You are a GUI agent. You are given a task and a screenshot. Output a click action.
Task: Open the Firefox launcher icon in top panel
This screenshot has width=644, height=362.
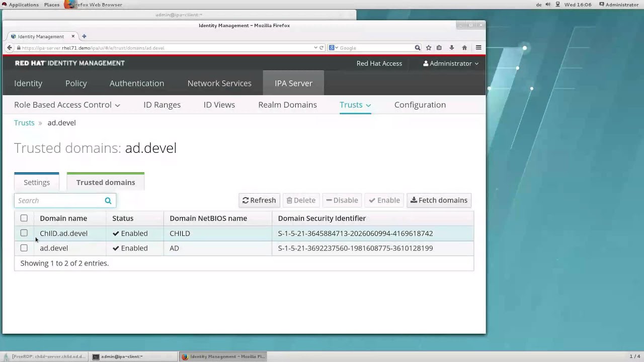point(68,5)
